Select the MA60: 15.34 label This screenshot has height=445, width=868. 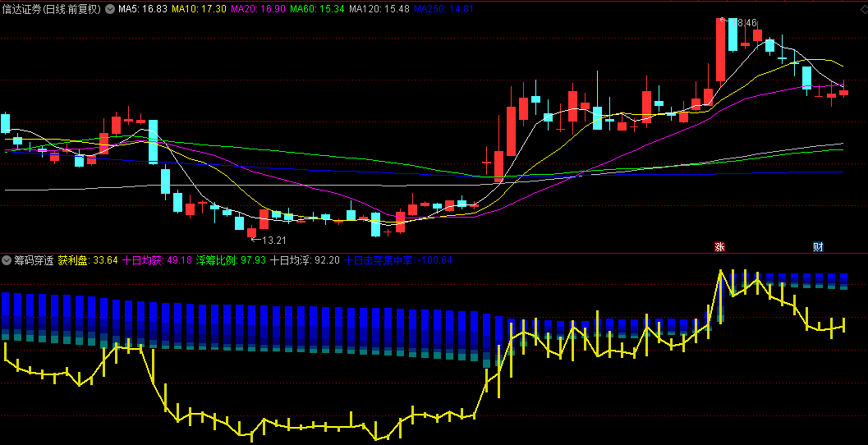pyautogui.click(x=317, y=9)
